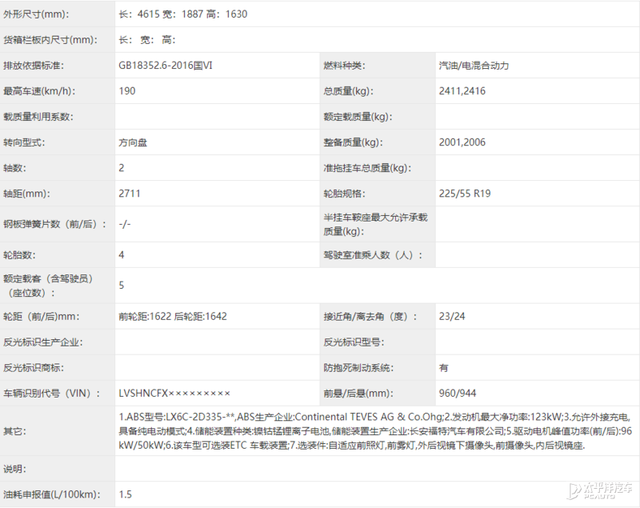Click the 其它 label cell
Viewport: 640px width, 508px height.
click(x=57, y=431)
